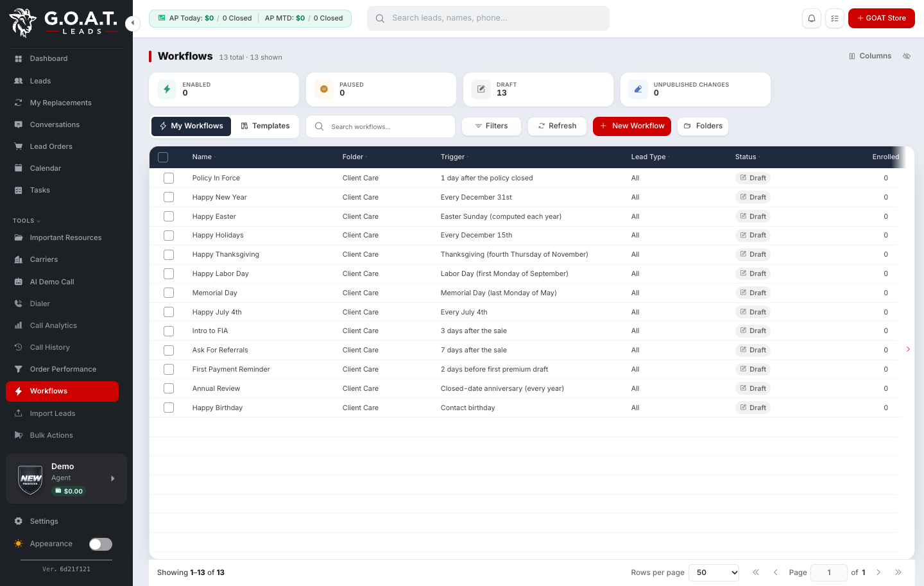Click the Tasks checklist icon in the sidebar

[19, 190]
